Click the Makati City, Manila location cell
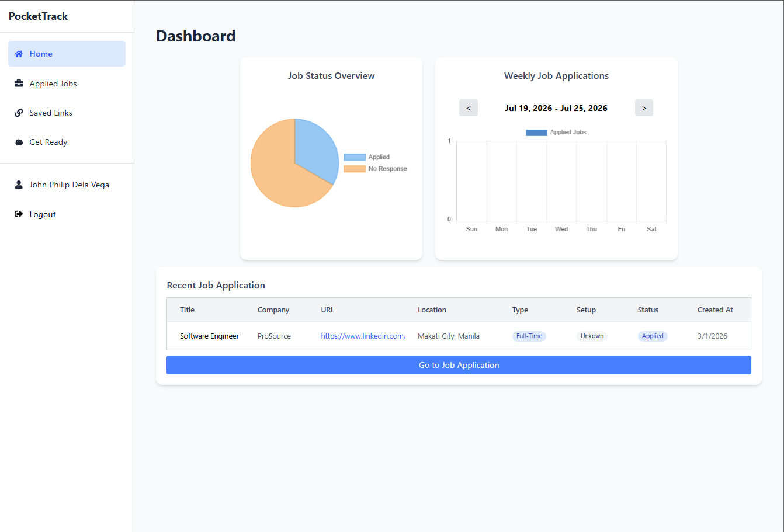Viewport: 784px width, 532px height. tap(449, 336)
